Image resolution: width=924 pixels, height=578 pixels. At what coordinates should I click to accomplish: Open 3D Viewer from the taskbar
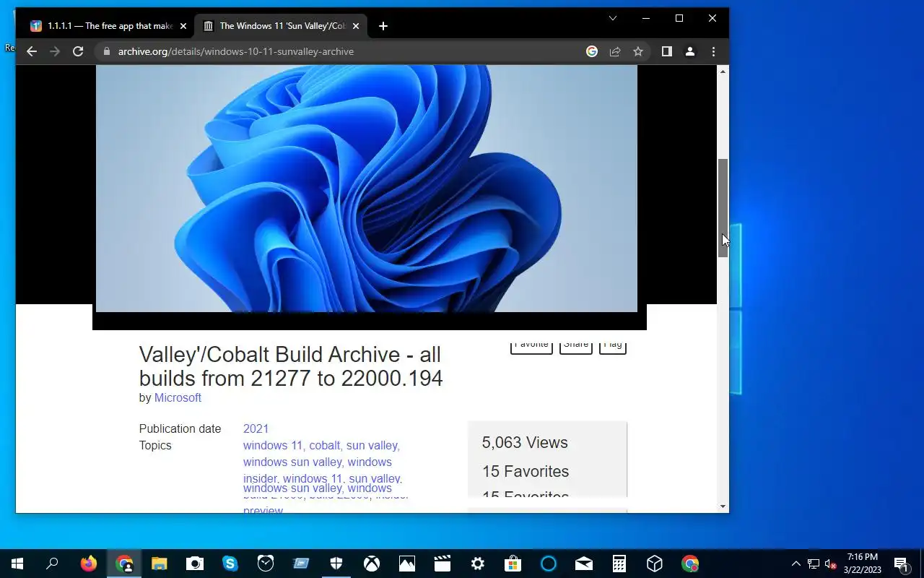pos(655,564)
